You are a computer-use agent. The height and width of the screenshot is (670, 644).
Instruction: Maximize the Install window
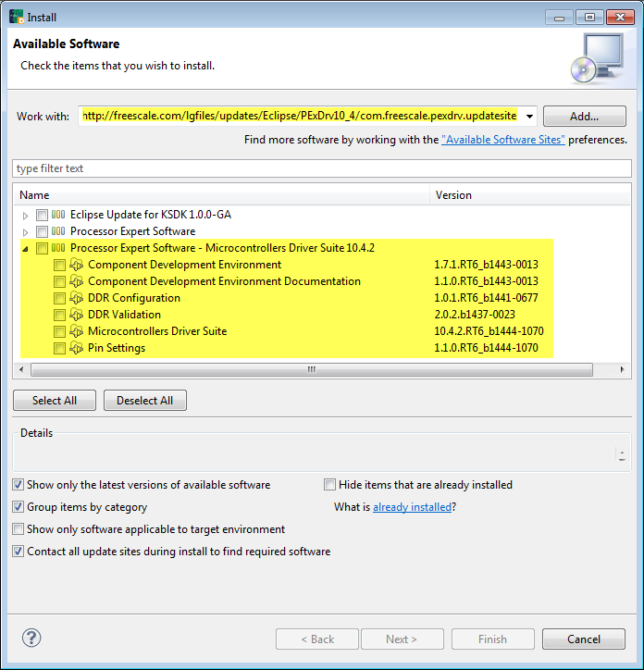pos(589,17)
